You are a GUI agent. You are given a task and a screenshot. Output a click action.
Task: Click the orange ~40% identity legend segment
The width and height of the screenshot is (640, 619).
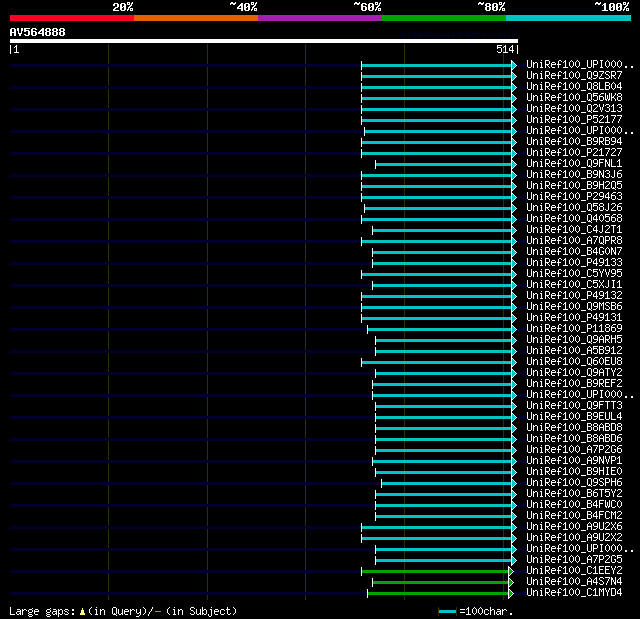(196, 18)
